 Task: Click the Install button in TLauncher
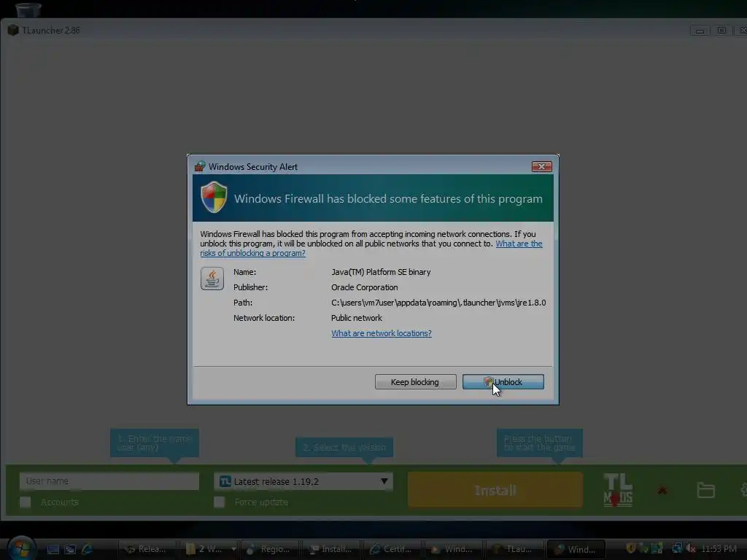coord(495,490)
